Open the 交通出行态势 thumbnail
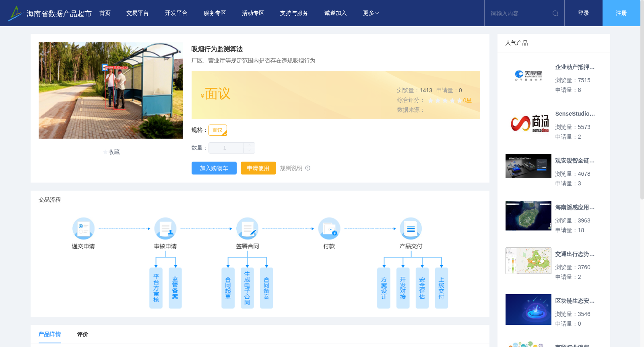This screenshot has height=347, width=644. [528, 261]
